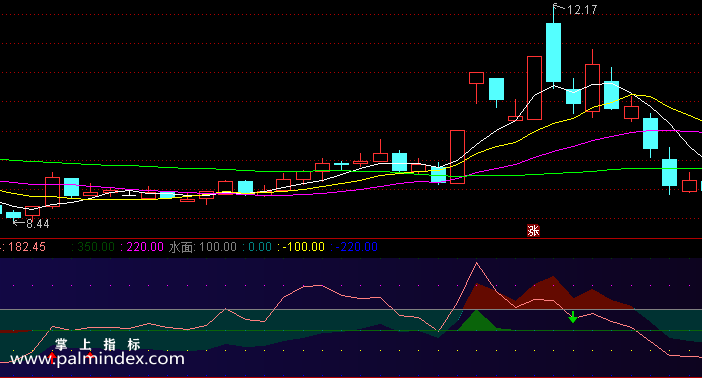
Task: Click the second red up-arrow buy signal
Action: coord(90,356)
